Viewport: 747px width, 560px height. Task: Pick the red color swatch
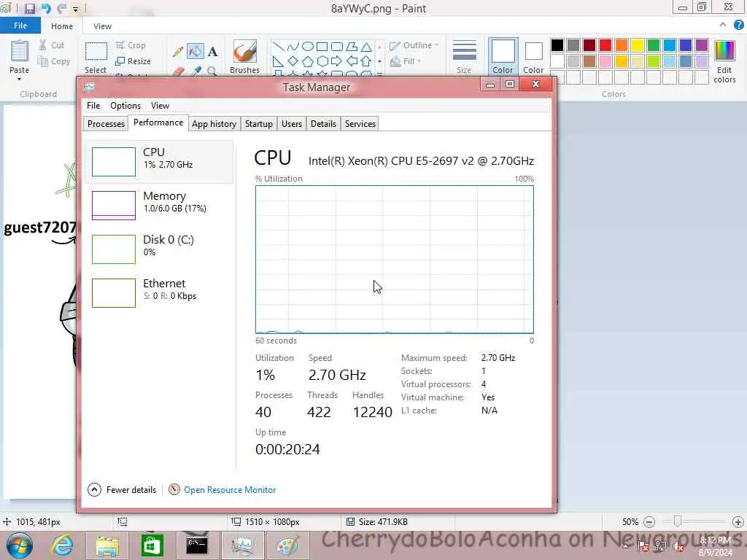[x=605, y=45]
